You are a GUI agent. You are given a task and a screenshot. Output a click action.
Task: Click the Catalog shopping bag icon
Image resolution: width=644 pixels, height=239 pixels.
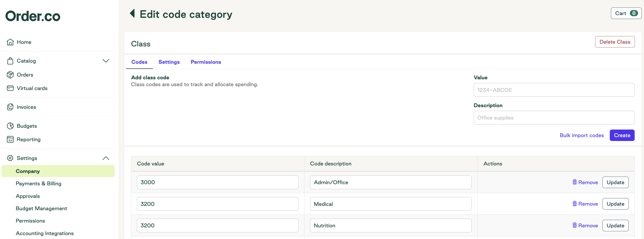click(x=10, y=61)
